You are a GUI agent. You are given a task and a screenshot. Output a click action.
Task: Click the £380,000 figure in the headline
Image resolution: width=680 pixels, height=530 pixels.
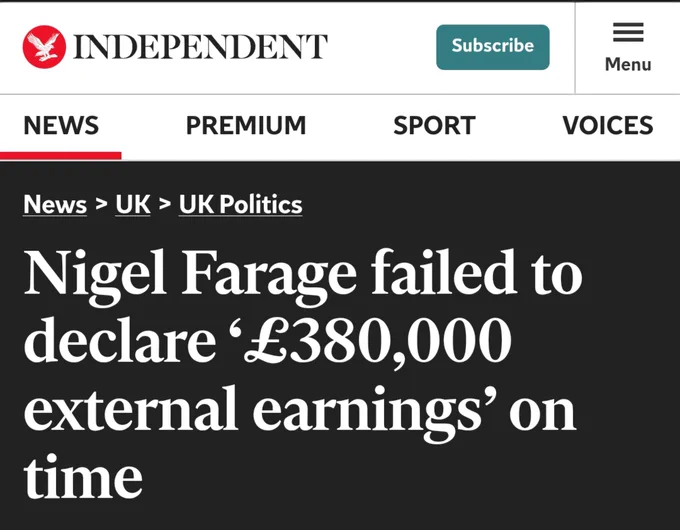coord(377,340)
